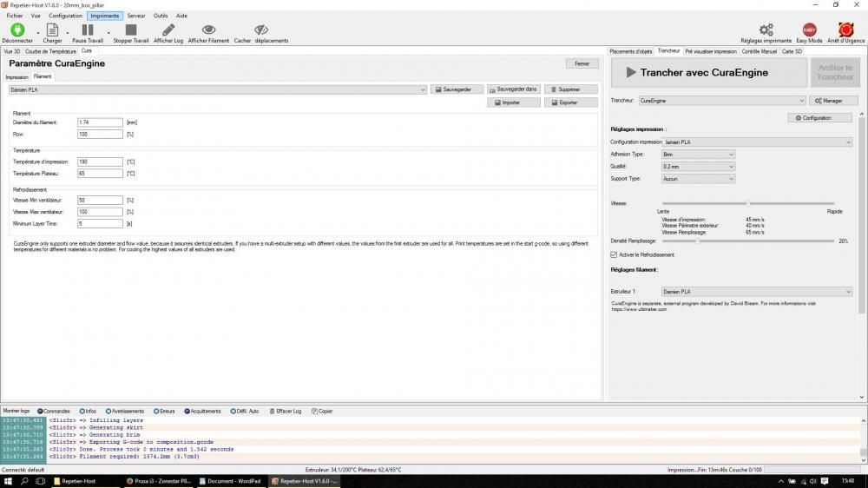
Task: Open Fichier menu
Action: (15, 16)
